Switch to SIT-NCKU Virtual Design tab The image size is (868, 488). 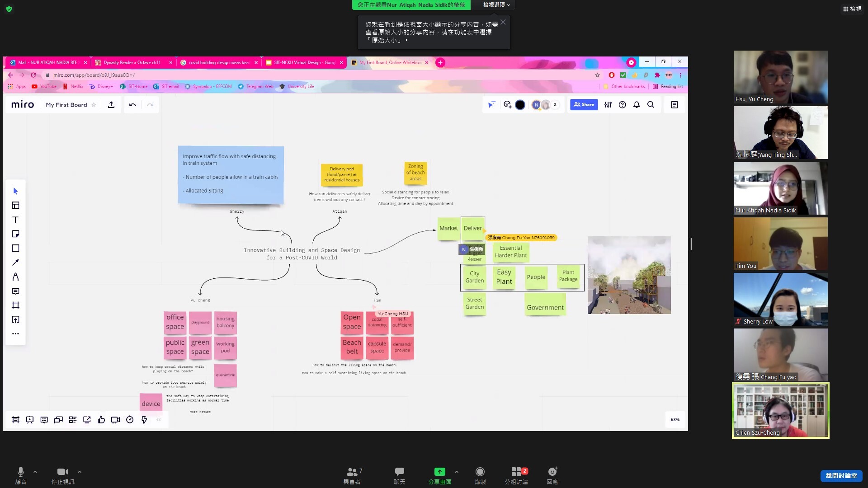point(304,62)
